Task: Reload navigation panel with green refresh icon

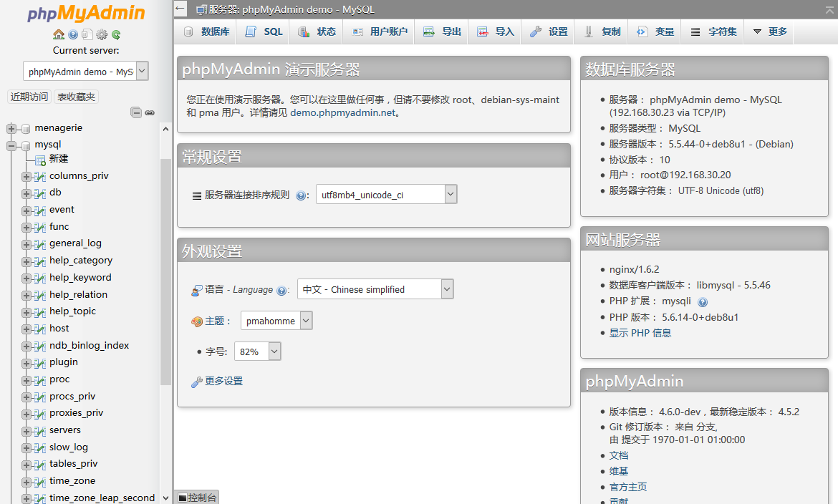Action: click(116, 34)
